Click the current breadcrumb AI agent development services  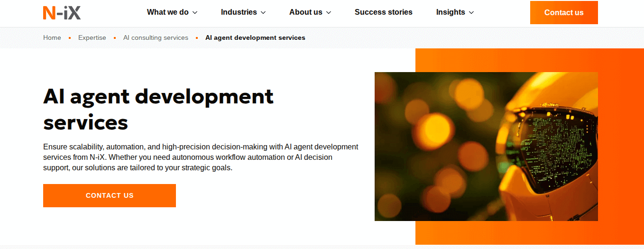point(255,37)
